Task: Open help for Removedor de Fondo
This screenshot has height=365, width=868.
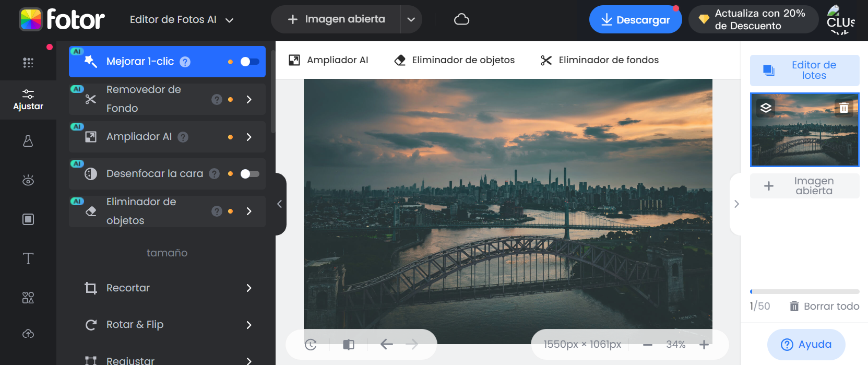Action: 217,99
